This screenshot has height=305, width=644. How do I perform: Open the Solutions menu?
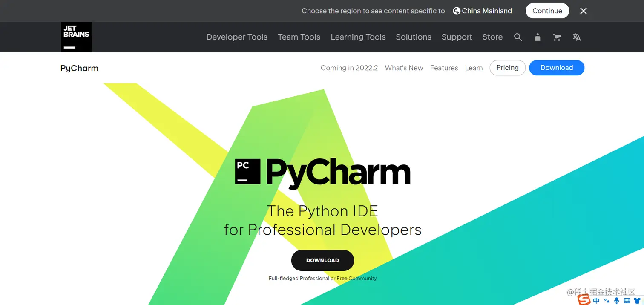pos(414,37)
